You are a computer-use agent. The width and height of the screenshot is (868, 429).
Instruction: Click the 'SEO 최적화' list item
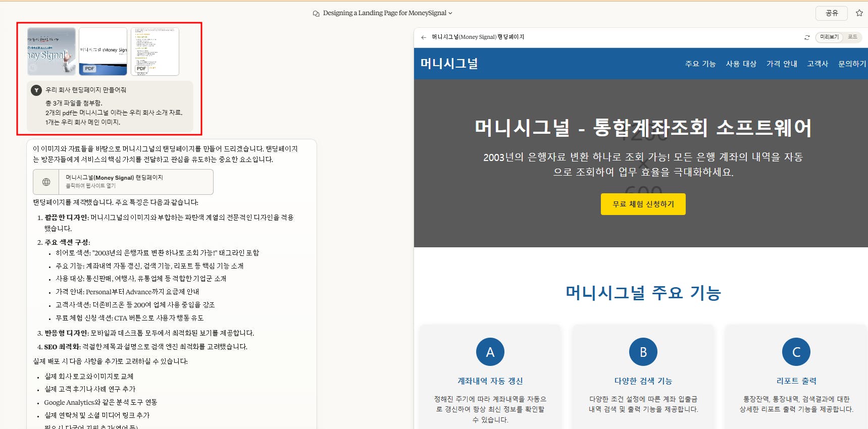click(x=145, y=347)
